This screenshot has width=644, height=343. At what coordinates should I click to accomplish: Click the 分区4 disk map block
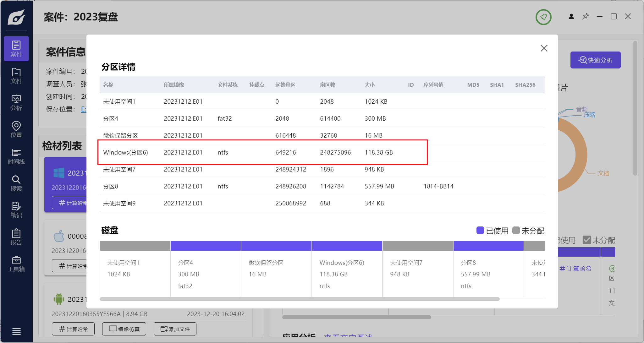click(x=206, y=269)
